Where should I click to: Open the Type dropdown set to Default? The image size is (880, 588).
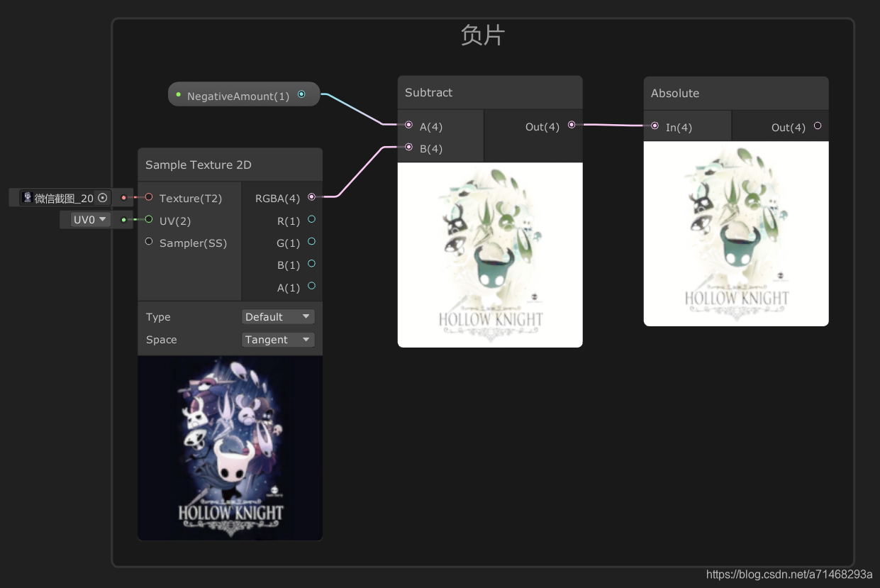tap(278, 316)
